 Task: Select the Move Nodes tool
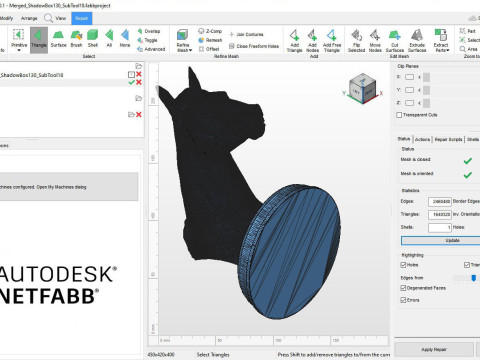[x=375, y=41]
